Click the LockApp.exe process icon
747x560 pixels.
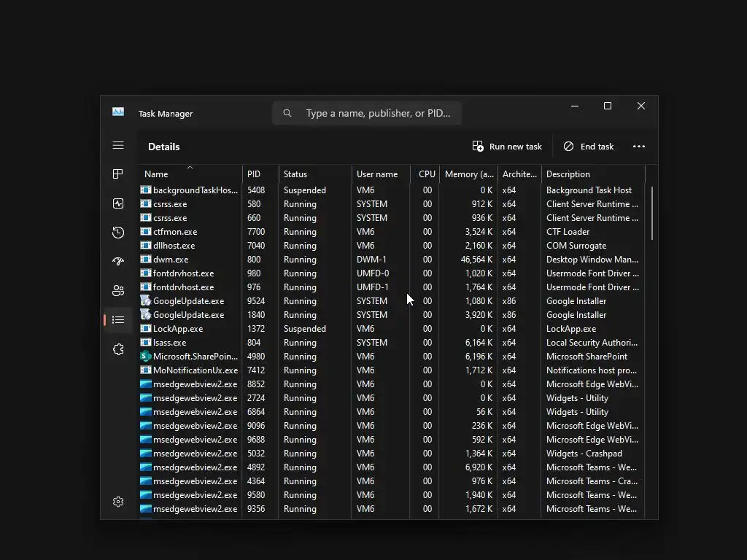click(x=146, y=329)
